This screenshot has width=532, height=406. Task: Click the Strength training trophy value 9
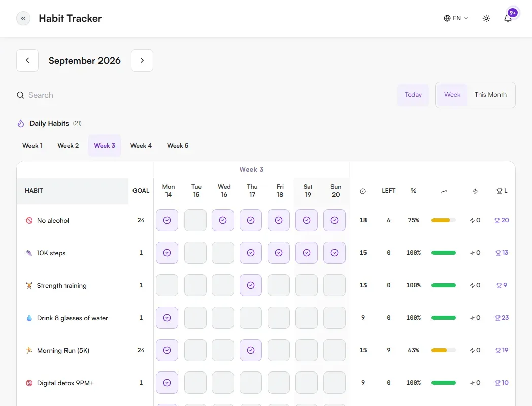(502, 285)
